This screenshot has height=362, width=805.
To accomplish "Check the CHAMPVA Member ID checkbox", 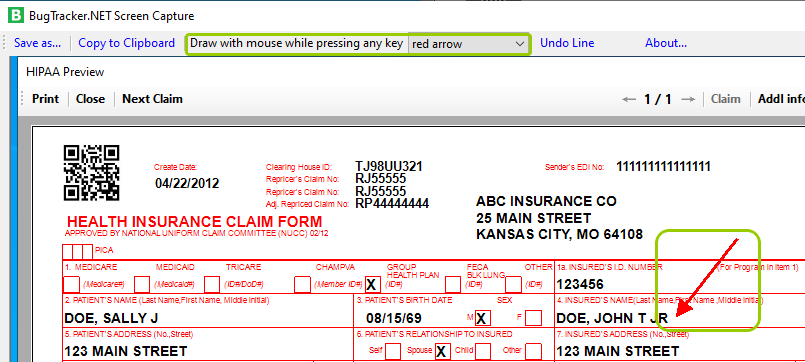I will pos(302,284).
